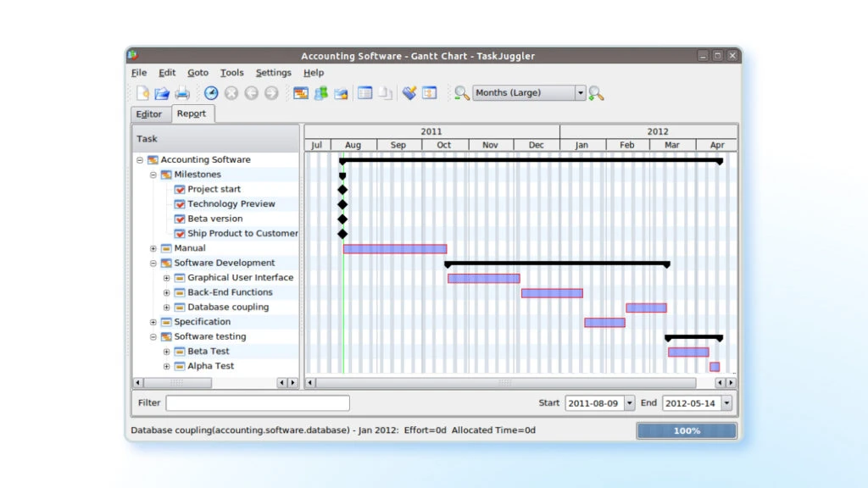Screen dimensions: 868x488
Task: Open the resource list people icon
Action: [x=321, y=93]
